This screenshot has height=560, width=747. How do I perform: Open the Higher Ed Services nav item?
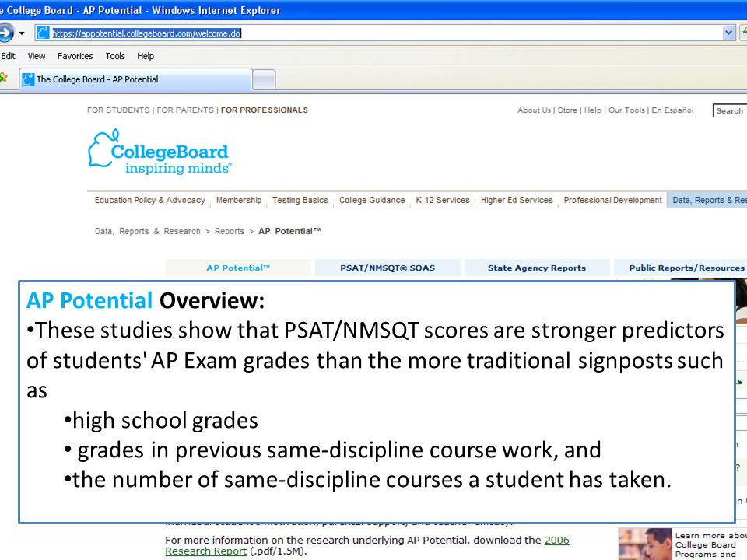517,200
